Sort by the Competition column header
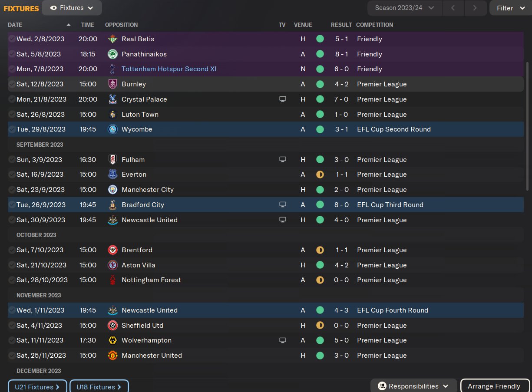Screen dimensions: 532x392 (374, 25)
